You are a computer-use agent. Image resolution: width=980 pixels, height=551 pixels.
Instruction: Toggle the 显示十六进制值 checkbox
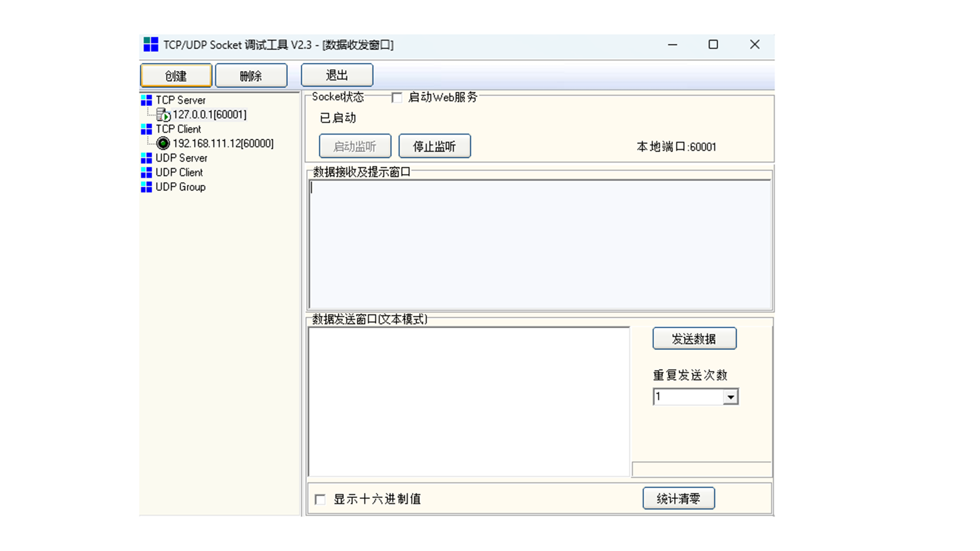[x=320, y=499]
